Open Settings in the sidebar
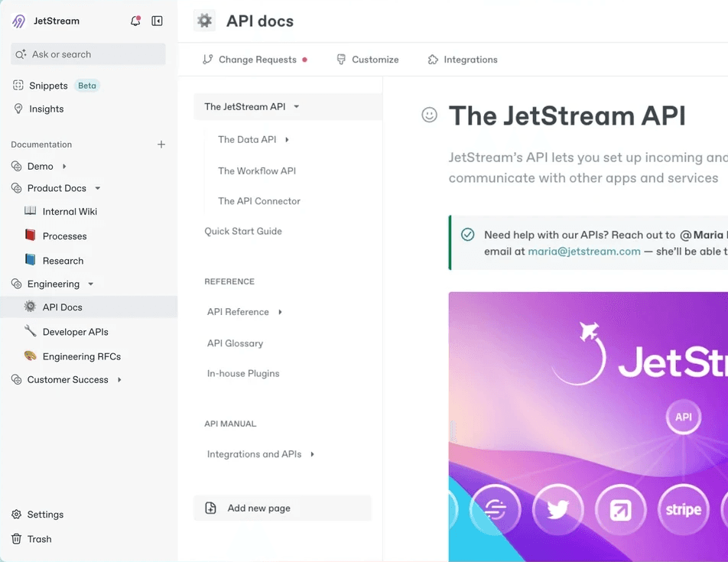728x562 pixels. click(x=45, y=514)
